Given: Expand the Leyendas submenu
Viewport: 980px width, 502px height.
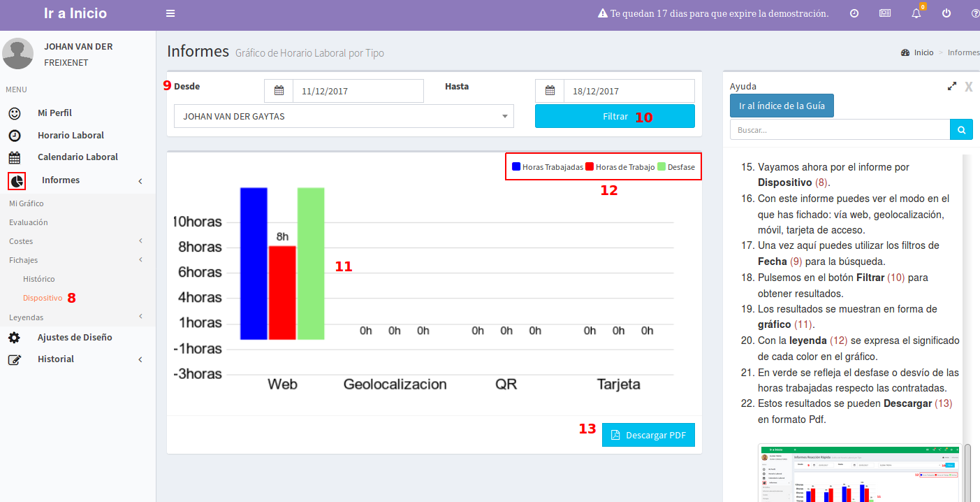Looking at the screenshot, I should [x=140, y=317].
